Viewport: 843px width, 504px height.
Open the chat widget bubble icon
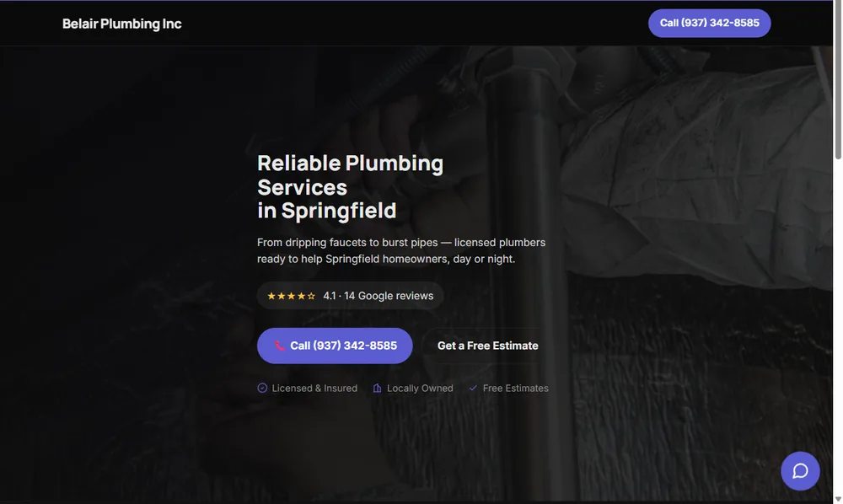point(800,471)
